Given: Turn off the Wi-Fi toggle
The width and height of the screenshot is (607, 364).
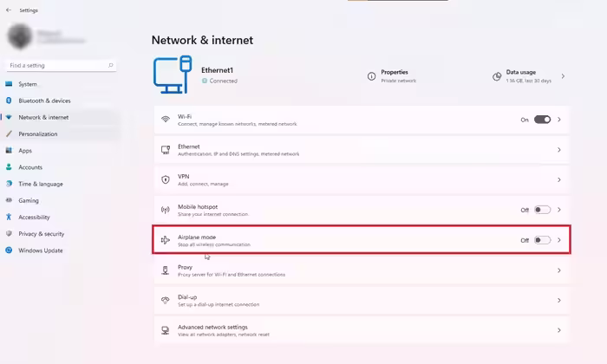Looking at the screenshot, I should [542, 120].
